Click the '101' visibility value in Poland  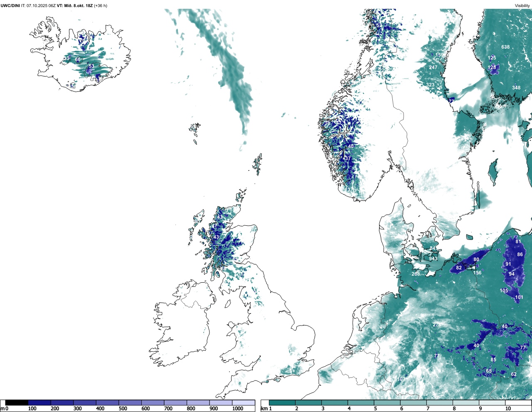pos(519,297)
